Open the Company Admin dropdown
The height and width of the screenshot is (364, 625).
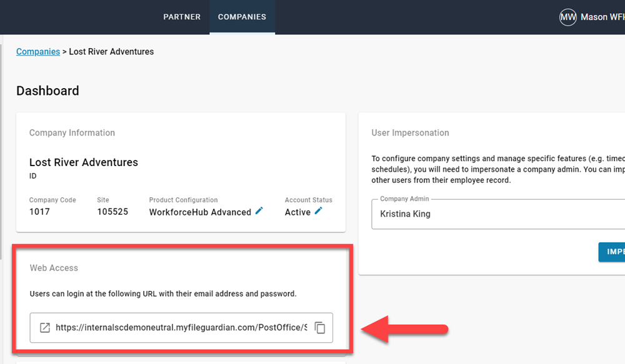point(497,214)
